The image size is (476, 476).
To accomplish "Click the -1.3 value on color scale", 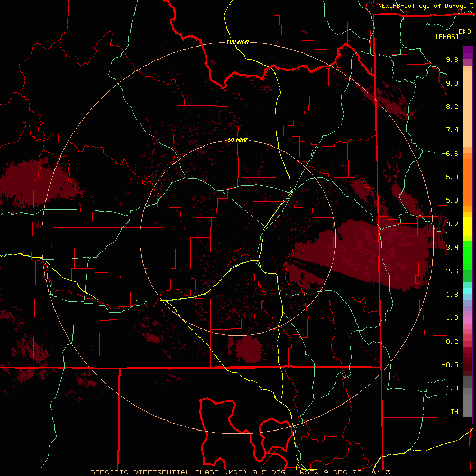I will pos(450,388).
